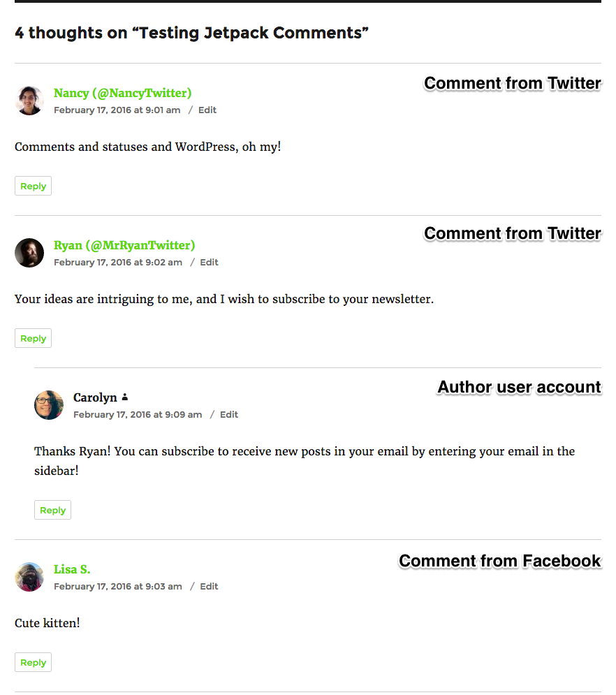The width and height of the screenshot is (616, 695).
Task: Reply to Lisa's Cute kitten comment
Action: 33,663
